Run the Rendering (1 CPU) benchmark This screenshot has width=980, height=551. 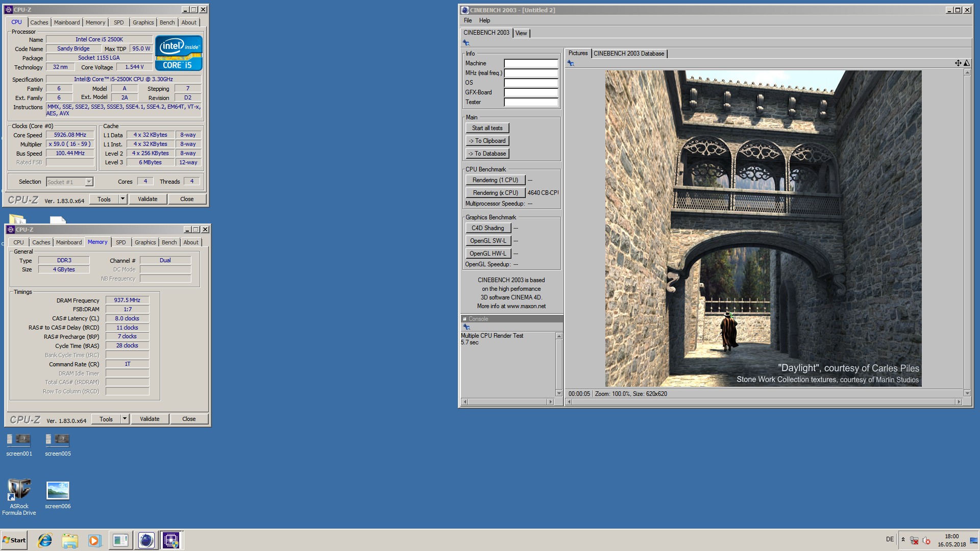[495, 180]
